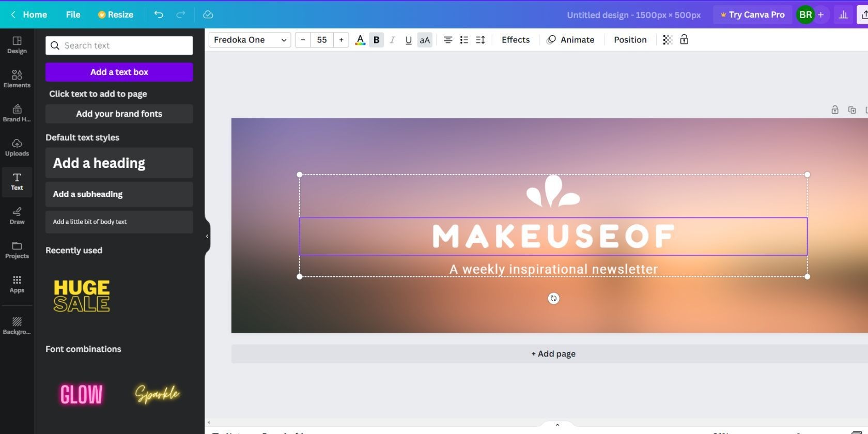The height and width of the screenshot is (434, 868).
Task: Toggle bold formatting
Action: [x=376, y=40]
